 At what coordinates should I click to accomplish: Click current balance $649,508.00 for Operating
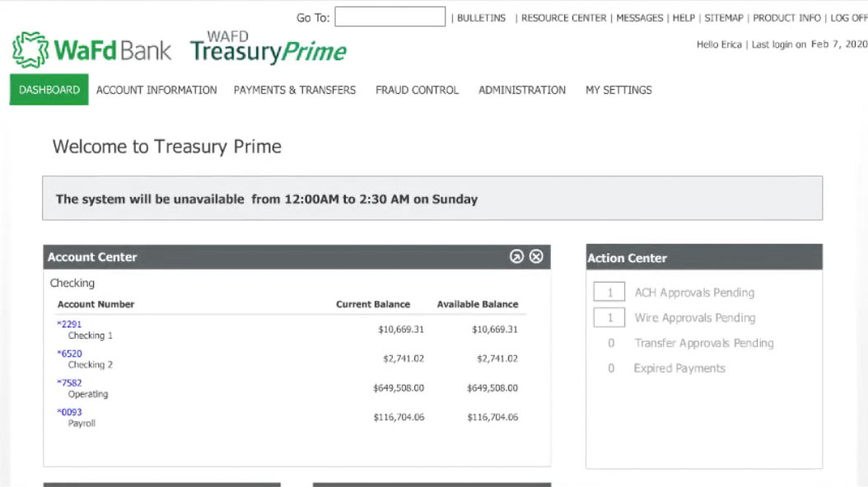point(399,388)
